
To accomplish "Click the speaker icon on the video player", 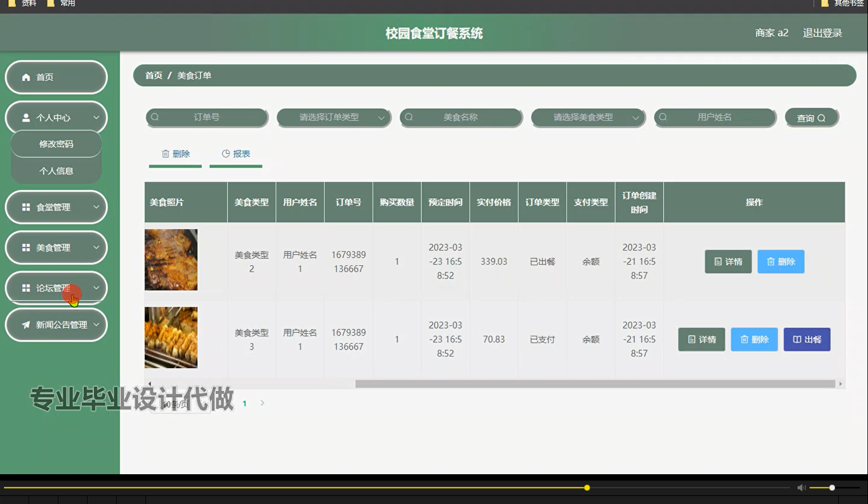I will point(801,487).
